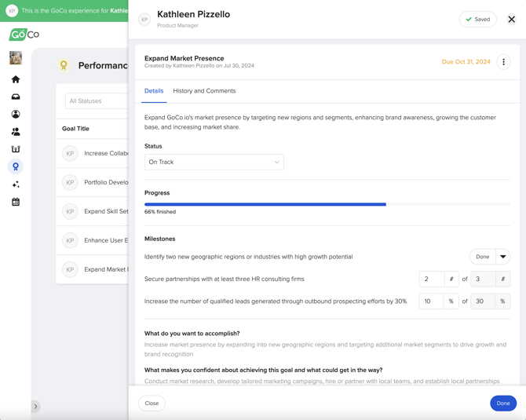Screen dimensions: 526x420
Task: Click KP avatar in Portfolio Develo row
Action: (70, 182)
